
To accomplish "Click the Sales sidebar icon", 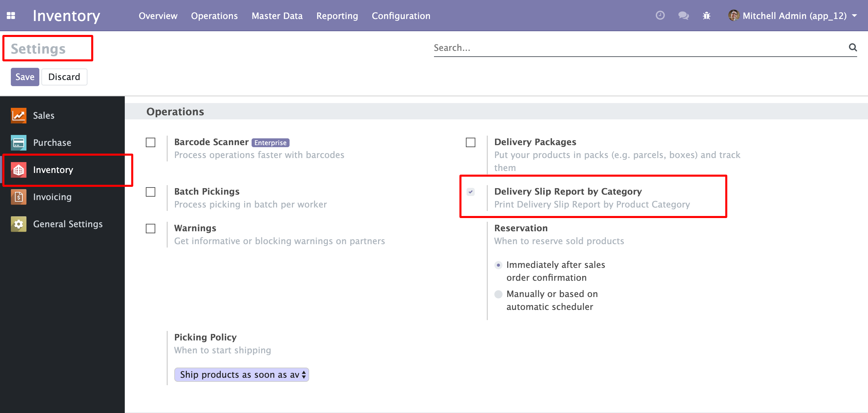I will (x=19, y=116).
